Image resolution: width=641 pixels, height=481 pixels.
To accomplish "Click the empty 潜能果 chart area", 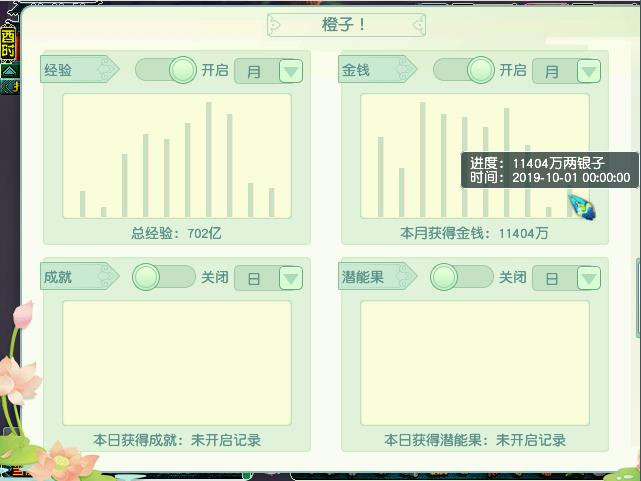I will pyautogui.click(x=475, y=363).
